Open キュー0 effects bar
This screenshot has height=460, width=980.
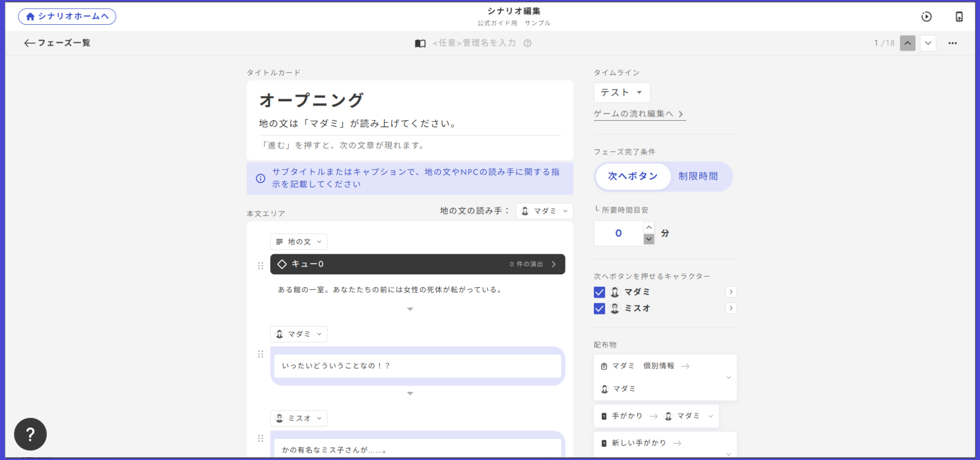(417, 264)
